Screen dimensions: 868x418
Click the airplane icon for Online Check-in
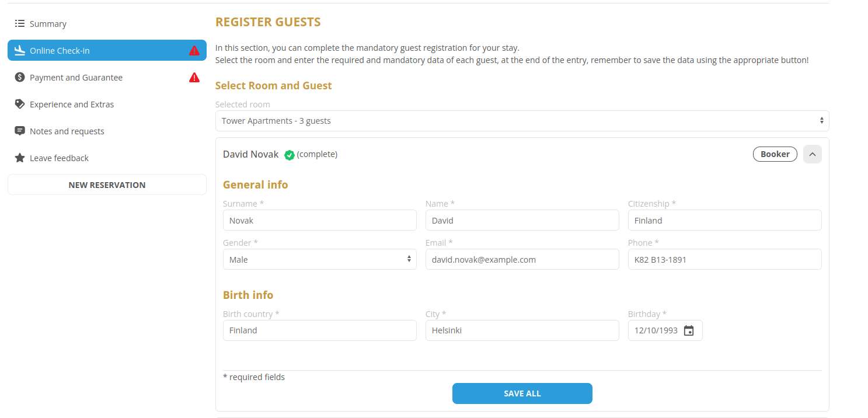pos(20,50)
